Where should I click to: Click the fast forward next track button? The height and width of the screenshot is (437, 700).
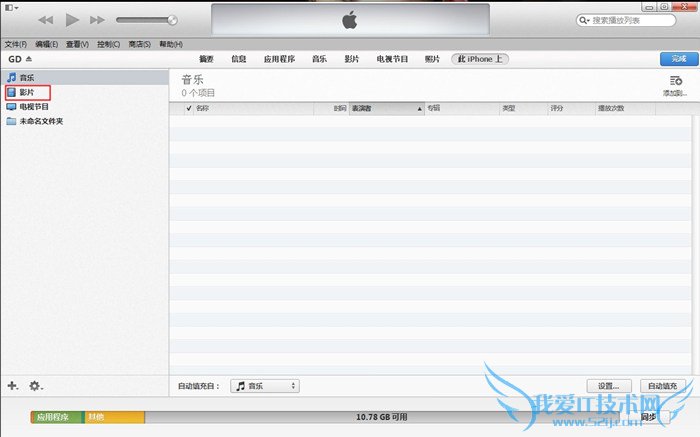tap(97, 20)
